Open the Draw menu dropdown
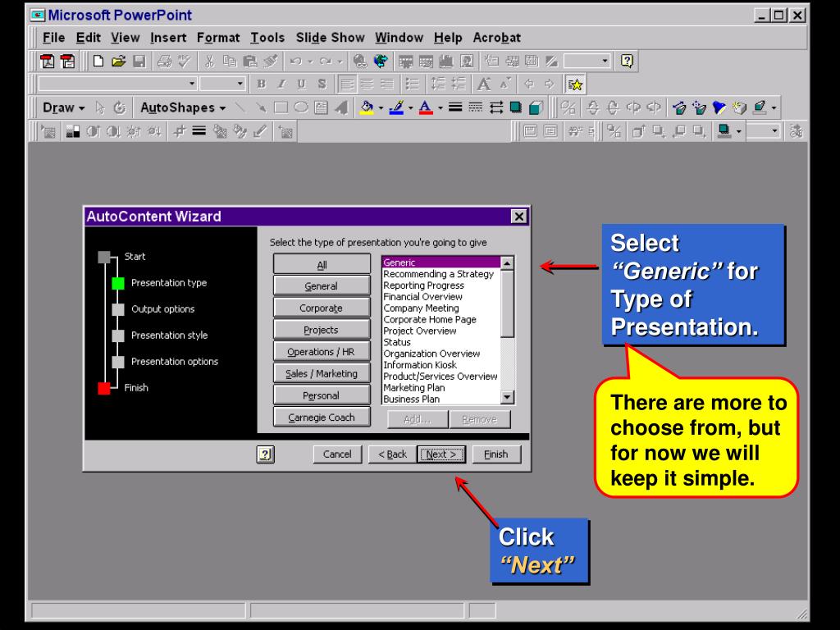Image resolution: width=840 pixels, height=630 pixels. [x=63, y=107]
